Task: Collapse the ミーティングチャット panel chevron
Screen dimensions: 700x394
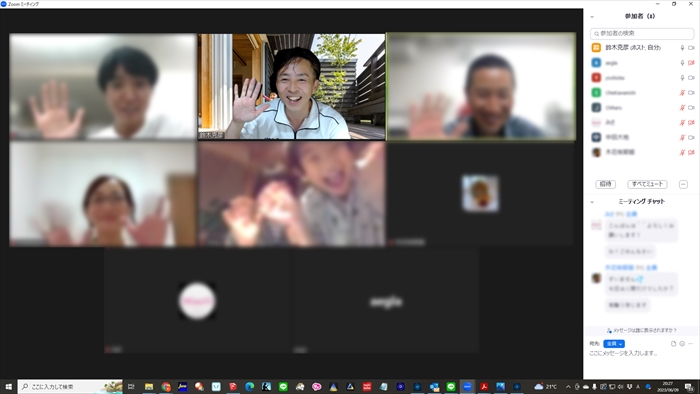Action: (x=592, y=202)
